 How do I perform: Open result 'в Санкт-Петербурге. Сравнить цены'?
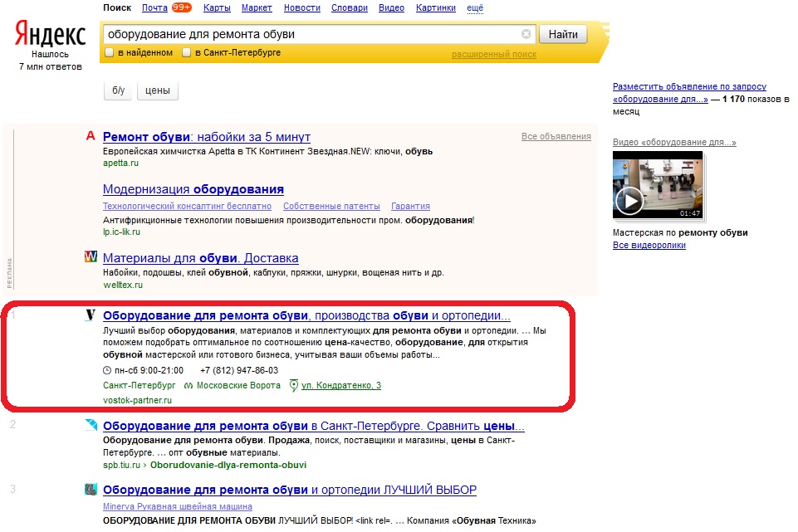[x=314, y=426]
